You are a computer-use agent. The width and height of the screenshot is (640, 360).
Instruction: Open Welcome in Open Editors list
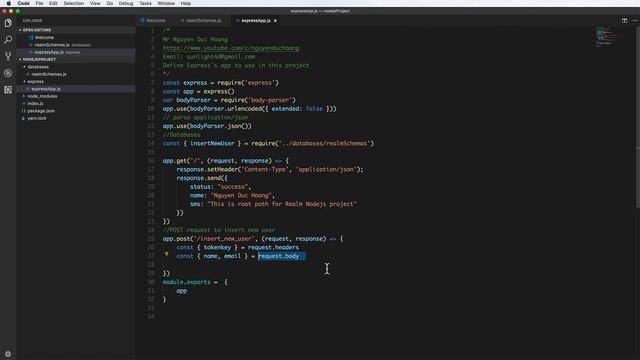[44, 38]
